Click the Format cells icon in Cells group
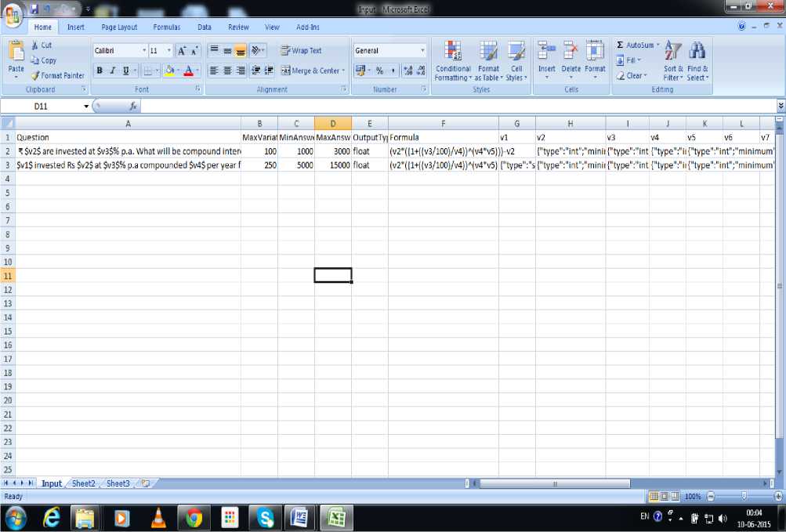Viewport: 786px width, 532px height. coord(595,51)
